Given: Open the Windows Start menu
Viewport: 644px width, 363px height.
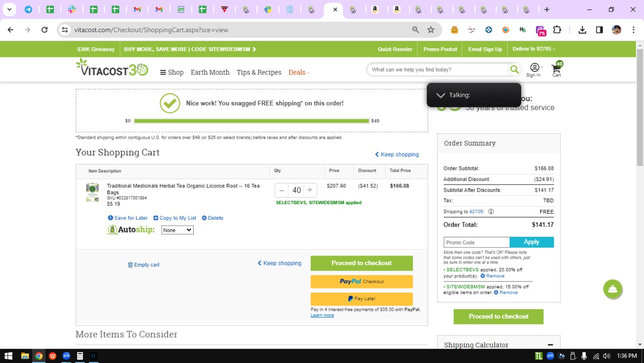Looking at the screenshot, I should click(9, 356).
